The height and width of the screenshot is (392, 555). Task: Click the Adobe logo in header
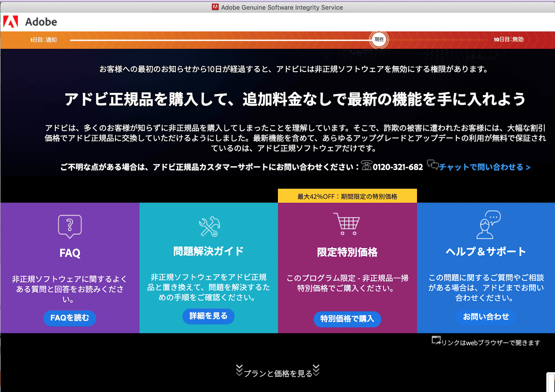coord(11,22)
